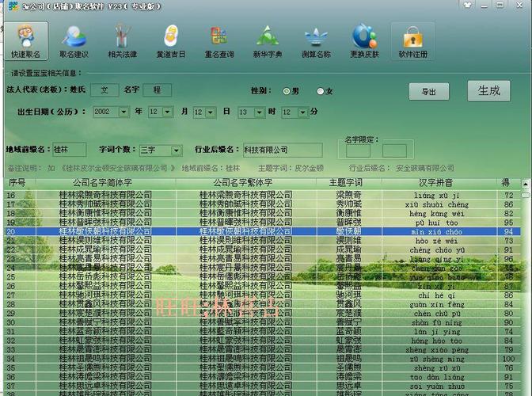
Task: Open the 新华字典 dictionary icon
Action: tap(268, 40)
